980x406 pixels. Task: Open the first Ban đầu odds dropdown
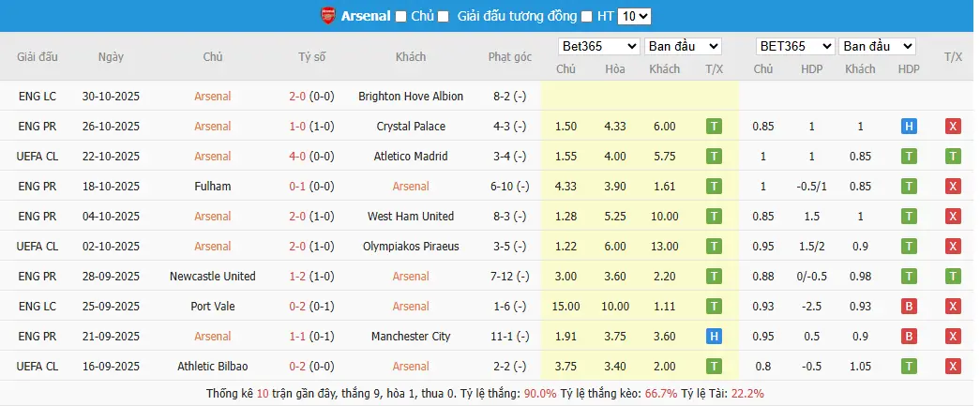(684, 46)
